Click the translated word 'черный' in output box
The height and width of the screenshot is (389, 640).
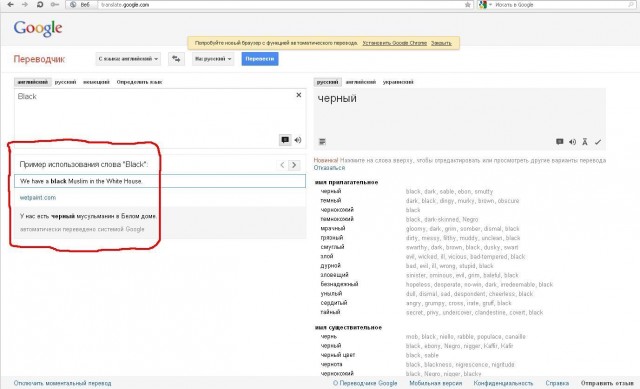(337, 98)
